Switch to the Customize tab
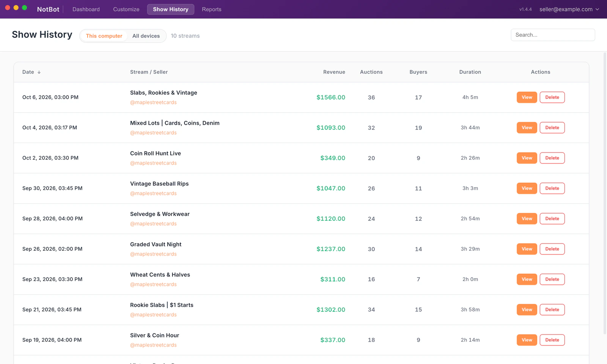The height and width of the screenshot is (364, 607). (x=126, y=9)
